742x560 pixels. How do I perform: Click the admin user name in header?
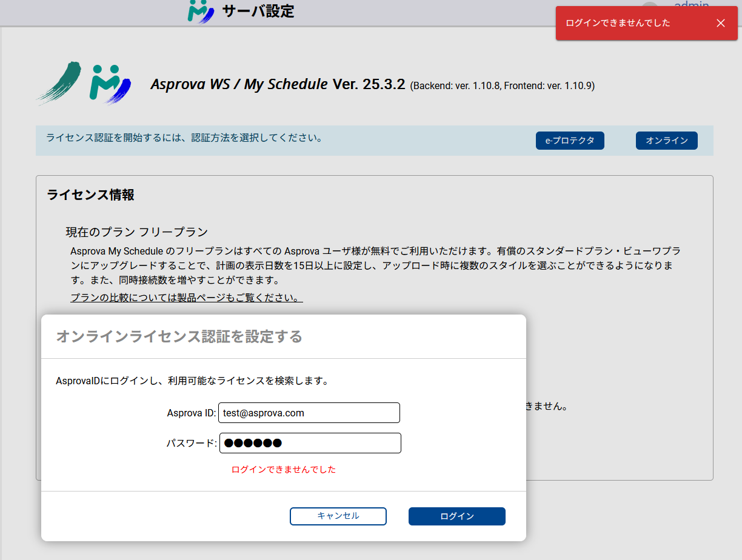point(692,5)
